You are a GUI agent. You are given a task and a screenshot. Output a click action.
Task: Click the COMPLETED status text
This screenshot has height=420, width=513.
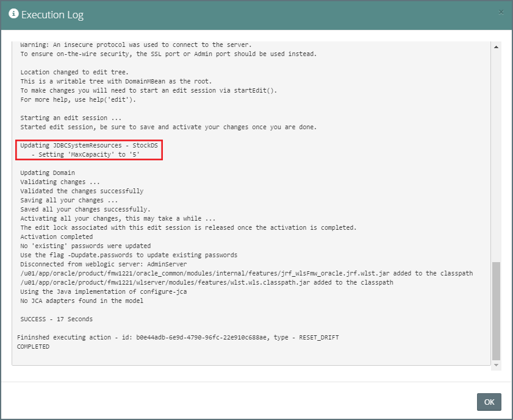(33, 346)
